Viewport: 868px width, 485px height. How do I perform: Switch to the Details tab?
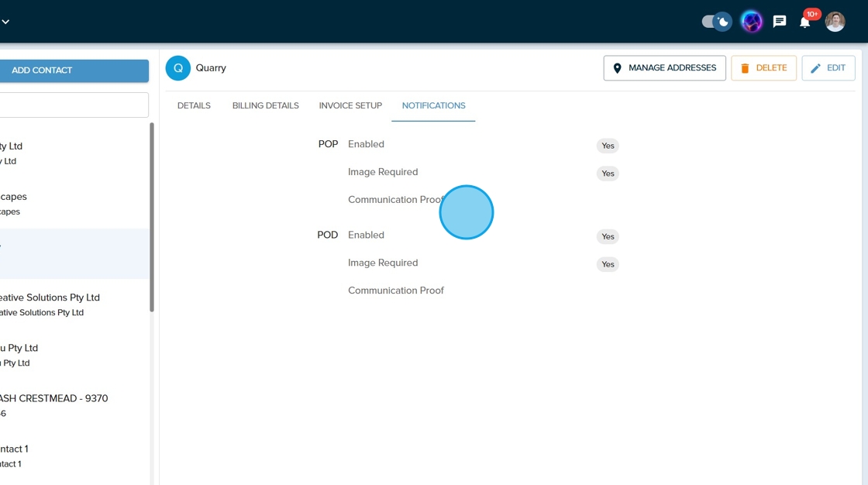pyautogui.click(x=194, y=105)
